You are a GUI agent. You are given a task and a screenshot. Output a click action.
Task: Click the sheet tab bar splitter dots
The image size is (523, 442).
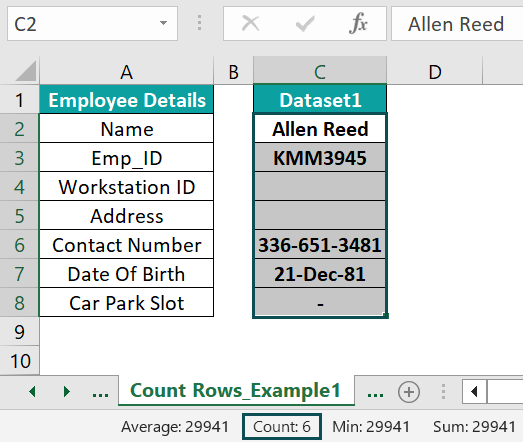(x=443, y=392)
